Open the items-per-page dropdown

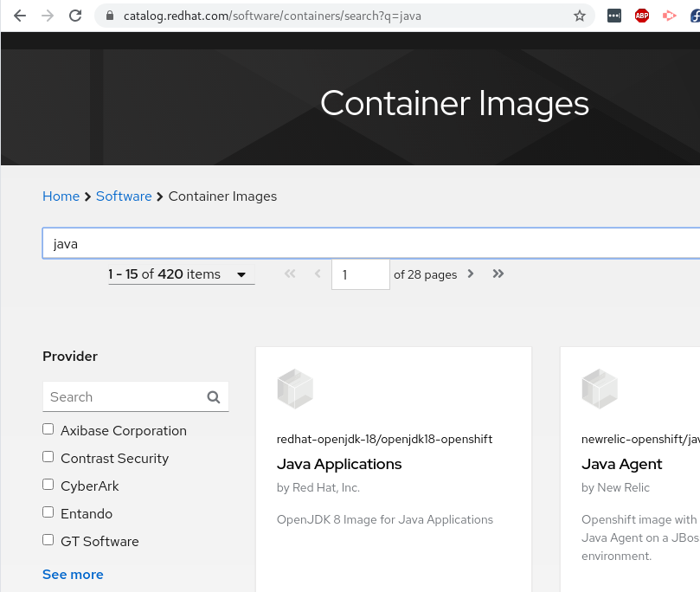(181, 274)
